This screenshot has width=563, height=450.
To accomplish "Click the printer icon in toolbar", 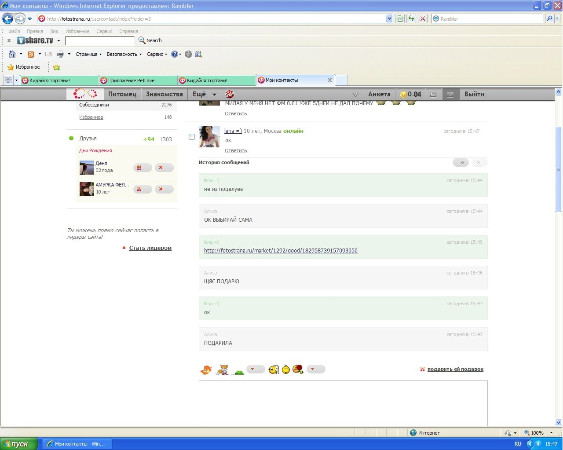I will (61, 54).
